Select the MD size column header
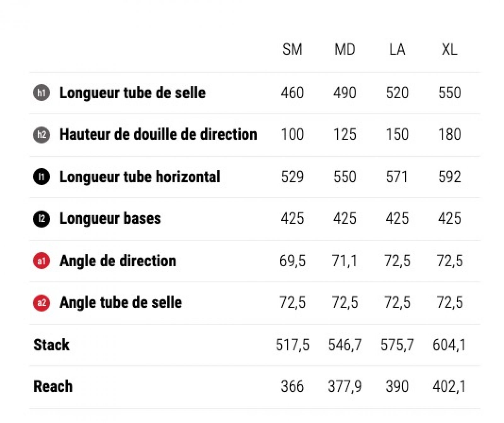 (x=345, y=49)
